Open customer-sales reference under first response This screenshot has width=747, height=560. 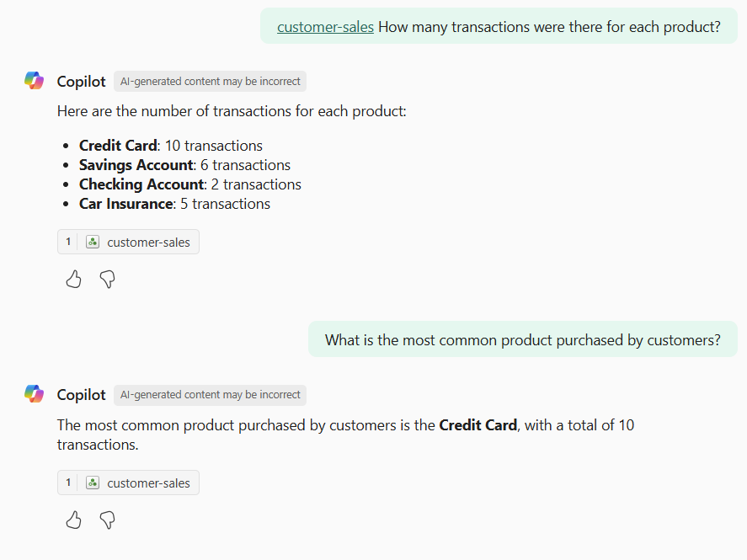pos(128,242)
